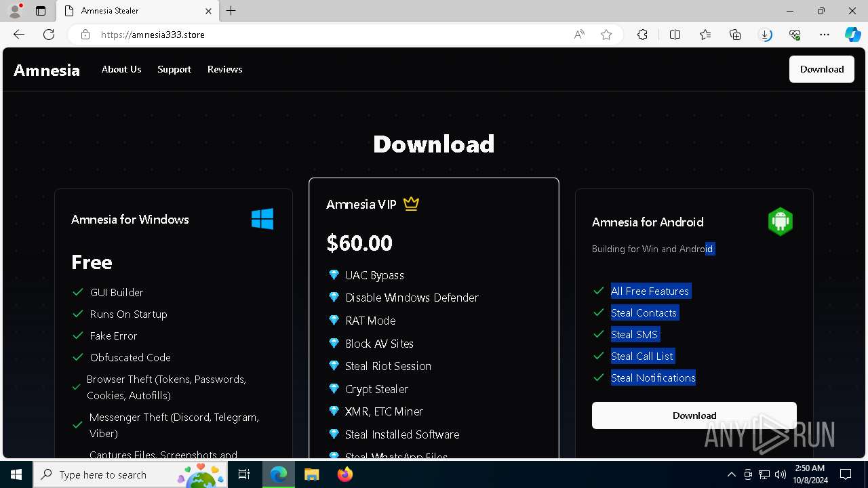Click 'Disable Windows Defender' feature text
The height and width of the screenshot is (488, 868).
[412, 298]
